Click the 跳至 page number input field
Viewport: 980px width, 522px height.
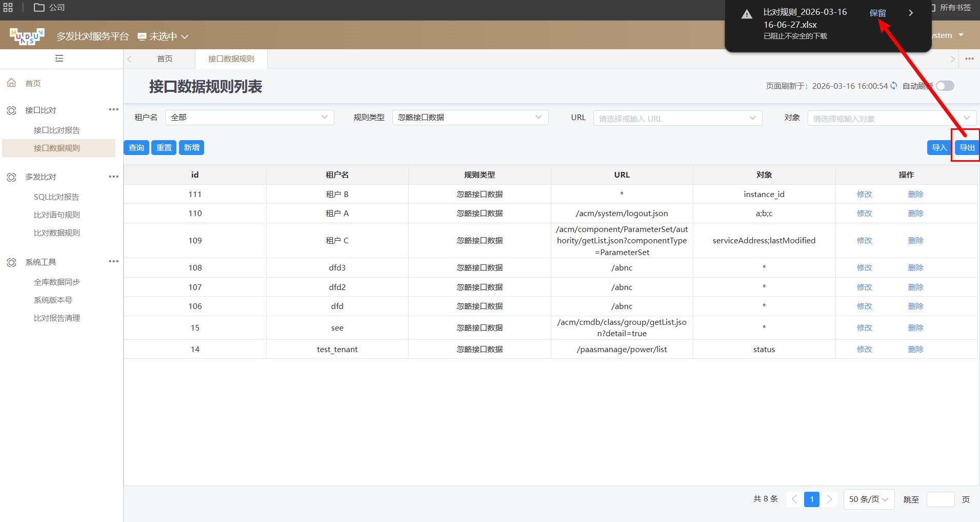[x=940, y=499]
